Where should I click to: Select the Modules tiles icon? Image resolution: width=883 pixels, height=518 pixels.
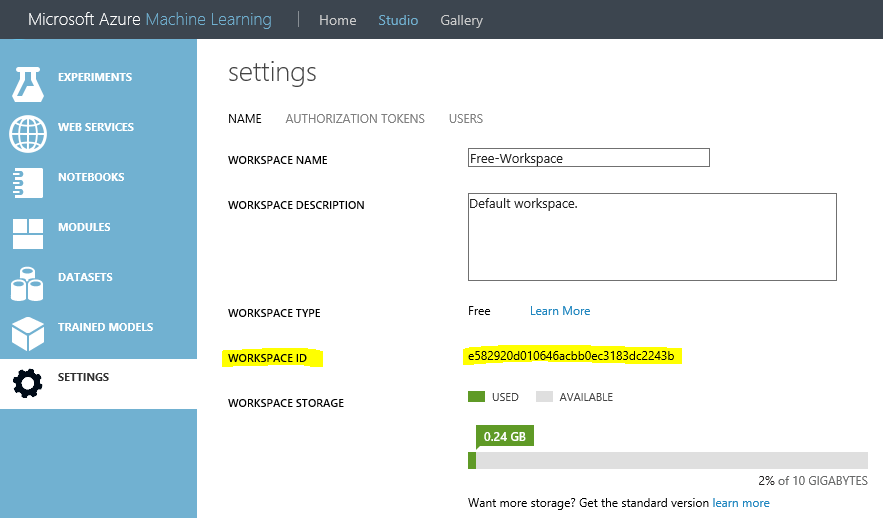28,233
